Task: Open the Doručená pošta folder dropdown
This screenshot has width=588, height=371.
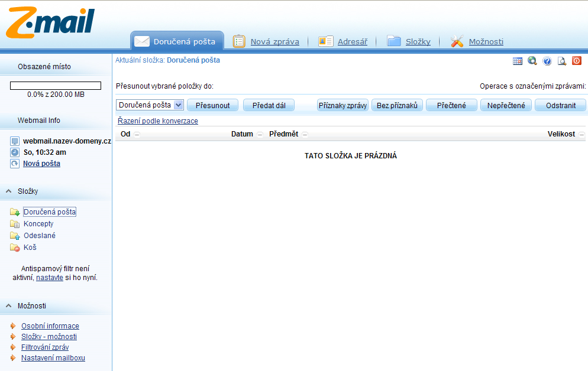Action: 179,105
